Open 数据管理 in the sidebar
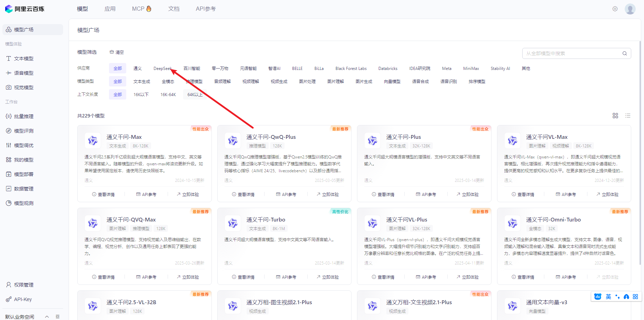This screenshot has width=644, height=320. tap(24, 189)
